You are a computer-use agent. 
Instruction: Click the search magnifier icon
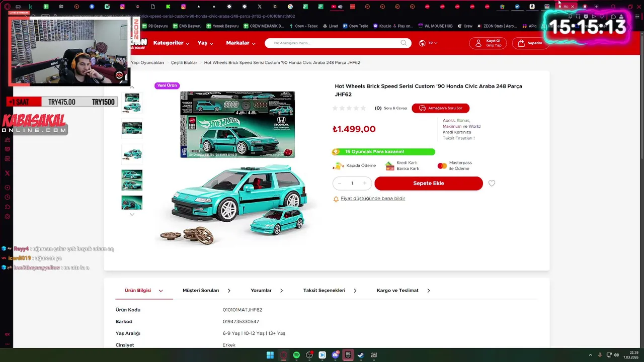(404, 43)
